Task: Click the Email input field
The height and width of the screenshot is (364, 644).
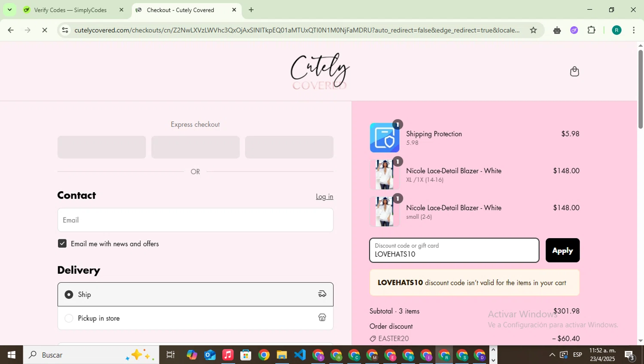Action: click(195, 220)
